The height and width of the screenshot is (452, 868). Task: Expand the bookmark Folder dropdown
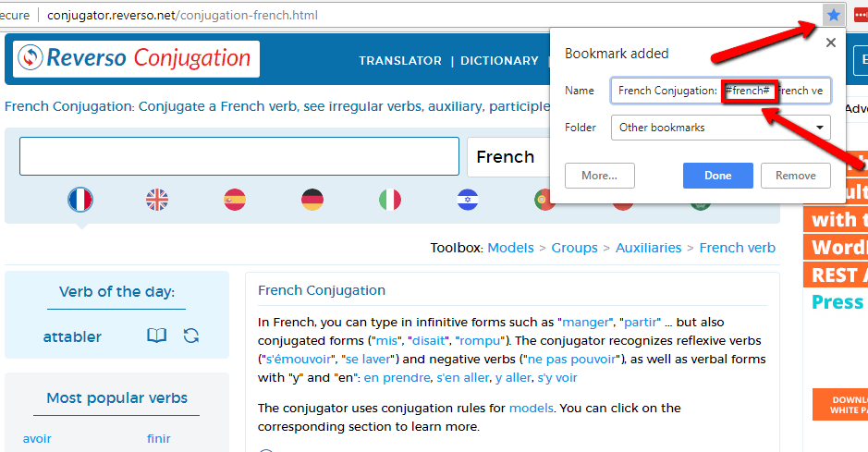pyautogui.click(x=720, y=128)
